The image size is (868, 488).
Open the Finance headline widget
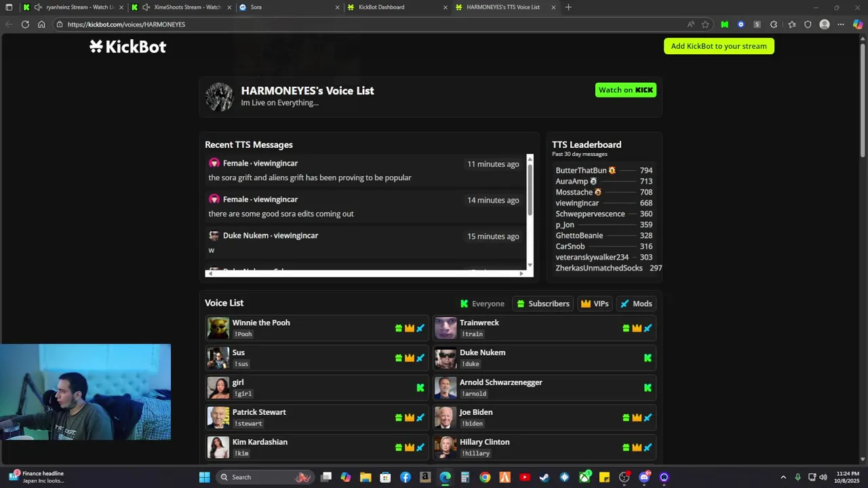[x=37, y=477]
